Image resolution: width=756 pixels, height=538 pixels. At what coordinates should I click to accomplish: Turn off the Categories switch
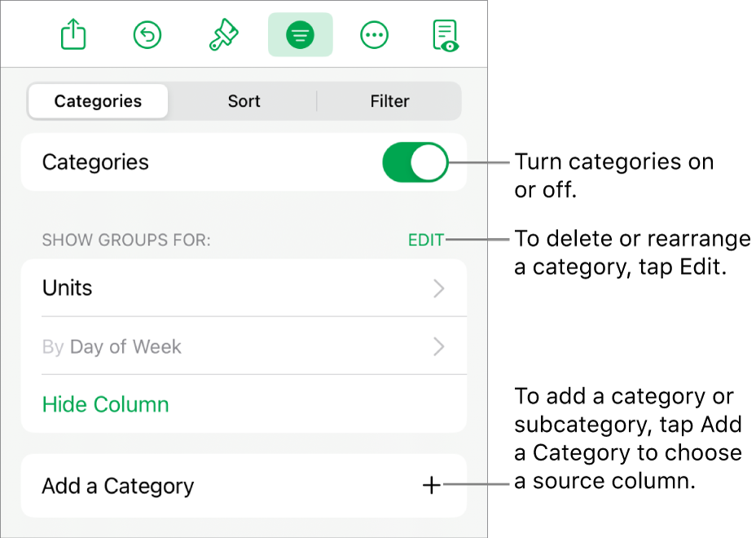tap(415, 162)
